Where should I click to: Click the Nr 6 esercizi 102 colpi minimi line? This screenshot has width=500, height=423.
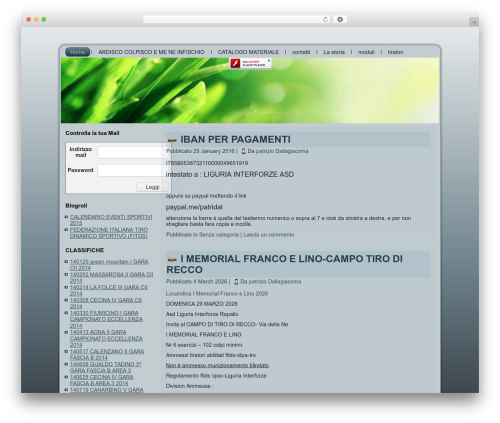click(204, 345)
